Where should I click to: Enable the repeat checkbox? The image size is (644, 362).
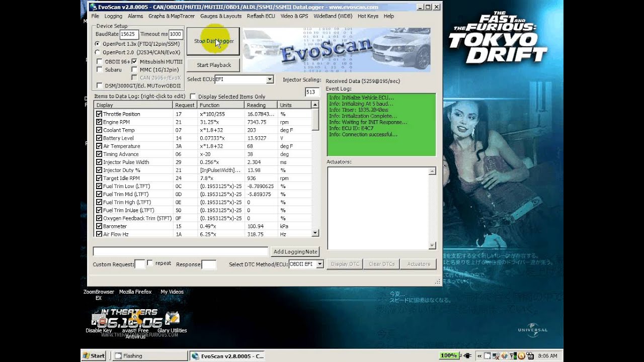tap(150, 263)
